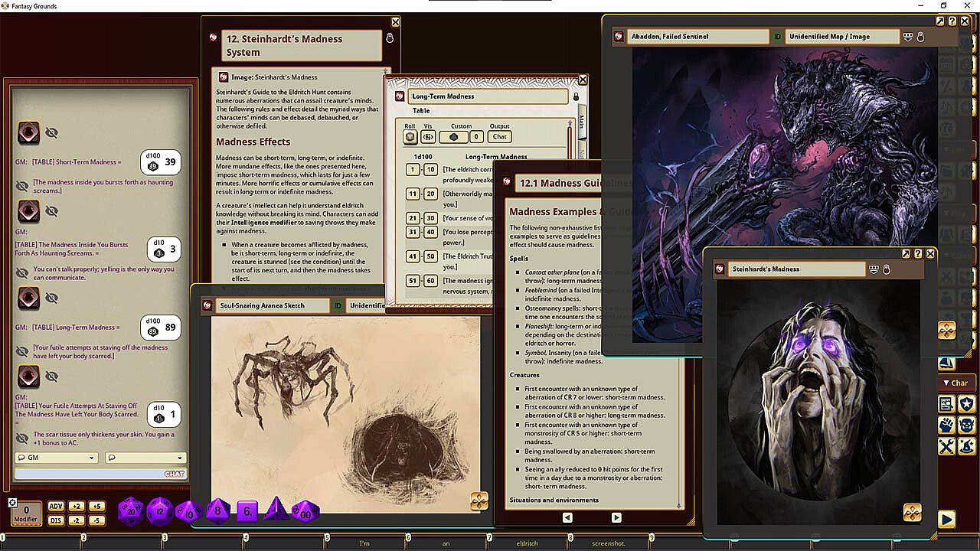Open help on Steinhardt's Madness image window
Image resolution: width=980 pixels, height=551 pixels.
tap(919, 254)
